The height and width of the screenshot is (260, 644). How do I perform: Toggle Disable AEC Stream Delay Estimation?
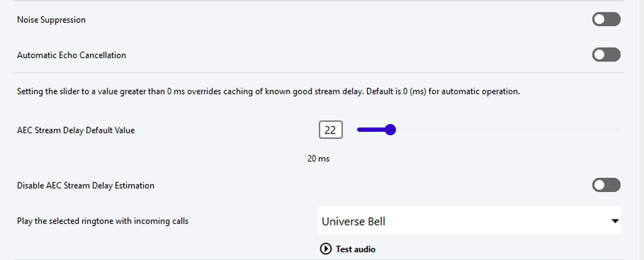click(x=606, y=185)
